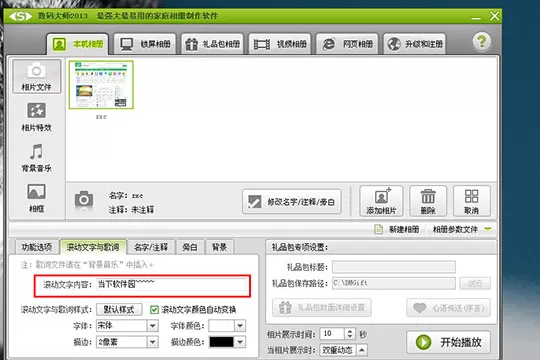Click the white 字体颜色 swatch
The height and width of the screenshot is (360, 540).
click(221, 326)
